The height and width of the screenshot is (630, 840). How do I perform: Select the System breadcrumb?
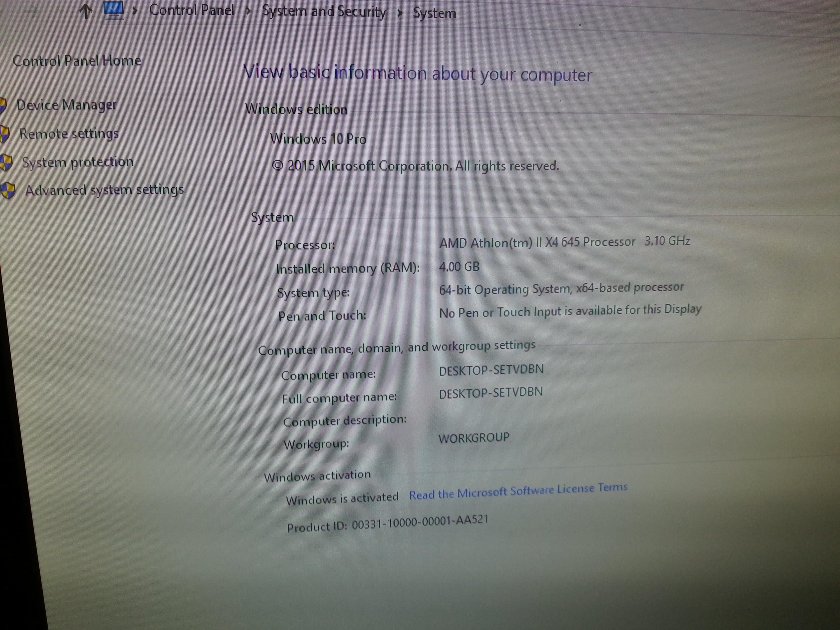434,14
